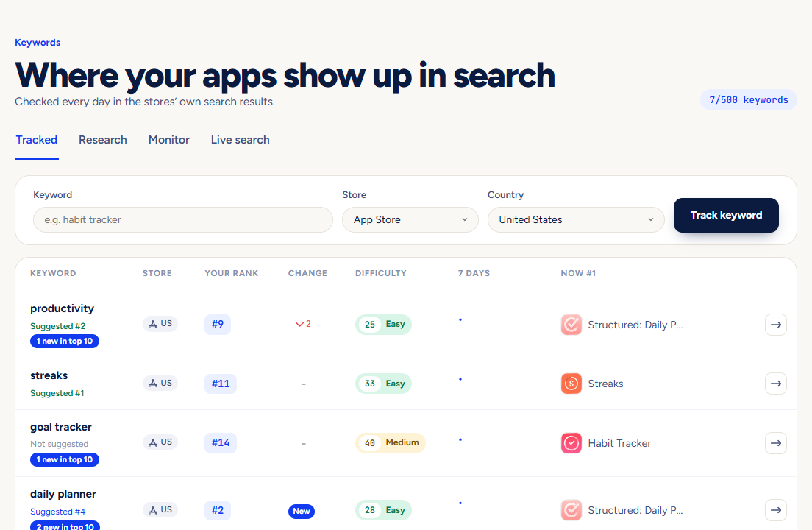Image resolution: width=812 pixels, height=530 pixels.
Task: Click the NOW #1 column header
Action: (x=578, y=273)
